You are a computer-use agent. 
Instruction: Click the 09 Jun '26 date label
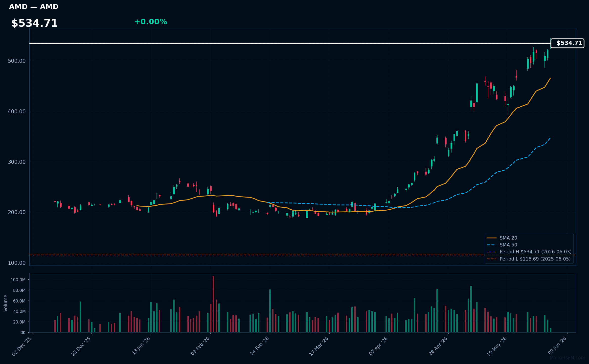coord(557,346)
